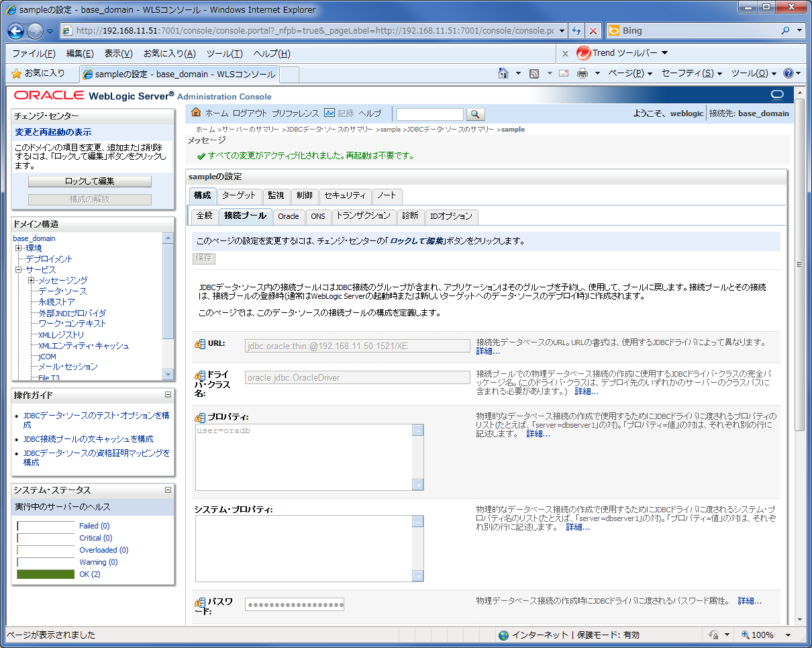Click the restart icon beside パスワード label
Image resolution: width=812 pixels, height=648 pixels.
[x=200, y=602]
